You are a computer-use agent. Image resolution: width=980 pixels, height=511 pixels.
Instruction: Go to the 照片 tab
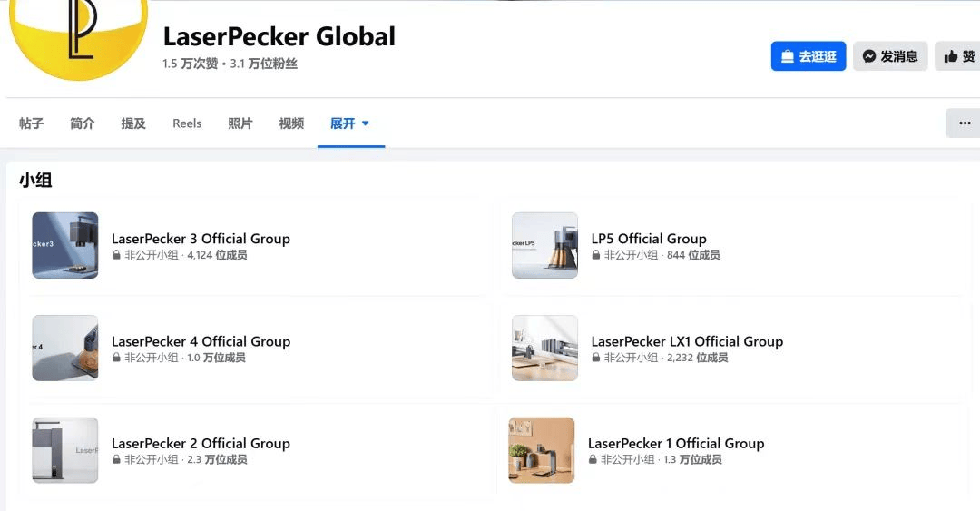(x=240, y=123)
